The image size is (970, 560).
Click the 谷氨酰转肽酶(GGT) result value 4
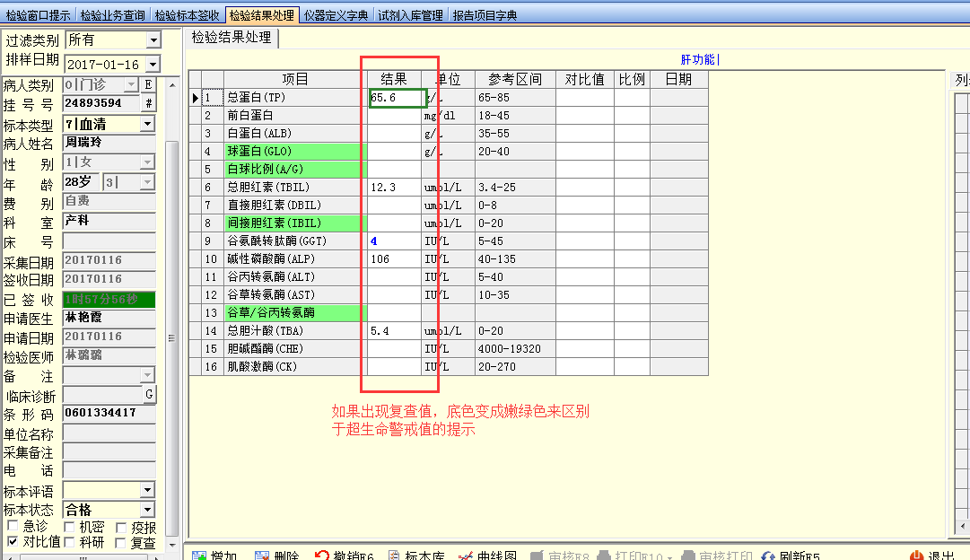click(x=373, y=241)
